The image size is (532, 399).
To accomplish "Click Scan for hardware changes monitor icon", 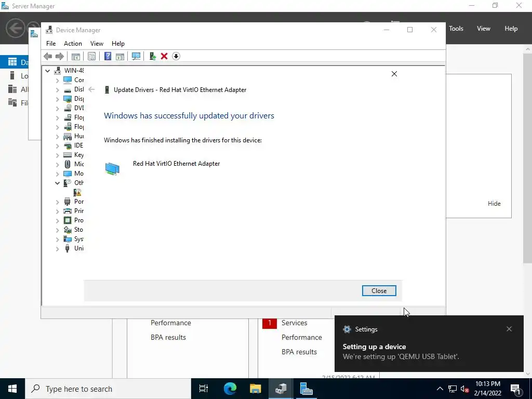I will coord(136,56).
